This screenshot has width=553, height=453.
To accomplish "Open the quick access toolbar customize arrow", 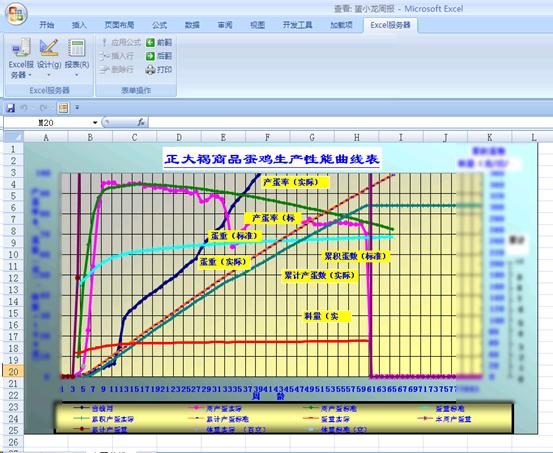I will 77,108.
